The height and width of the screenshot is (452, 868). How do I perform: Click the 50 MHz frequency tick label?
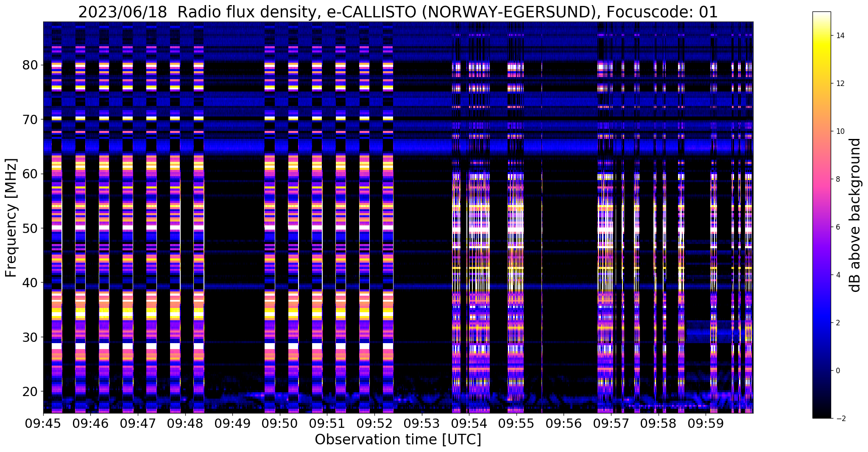(30, 228)
